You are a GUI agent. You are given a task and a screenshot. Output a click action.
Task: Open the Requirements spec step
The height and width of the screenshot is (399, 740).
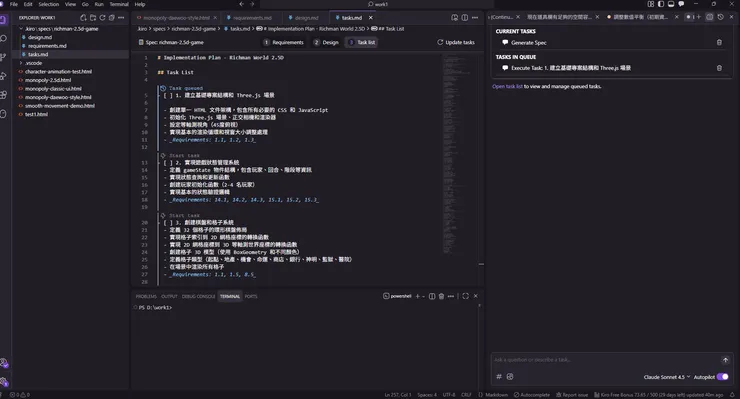[x=283, y=42]
